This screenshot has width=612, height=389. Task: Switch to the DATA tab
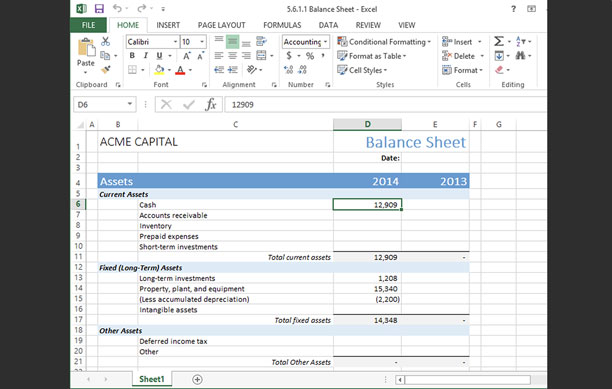(328, 25)
